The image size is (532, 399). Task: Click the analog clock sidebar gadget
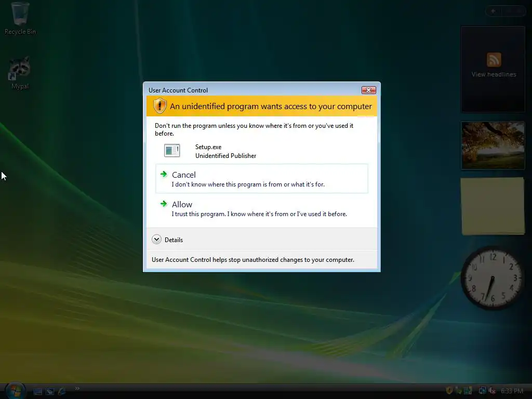point(493,278)
